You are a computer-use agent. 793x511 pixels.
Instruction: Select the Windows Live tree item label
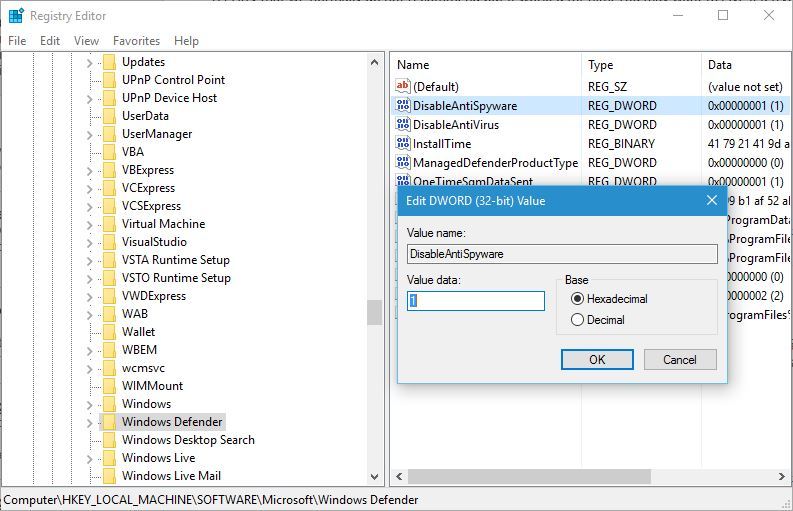pyautogui.click(x=158, y=457)
